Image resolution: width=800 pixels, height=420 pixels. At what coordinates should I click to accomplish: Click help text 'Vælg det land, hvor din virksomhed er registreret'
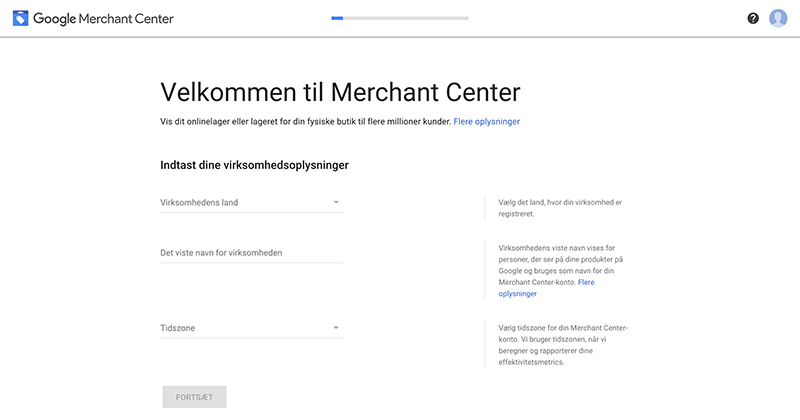[560, 208]
